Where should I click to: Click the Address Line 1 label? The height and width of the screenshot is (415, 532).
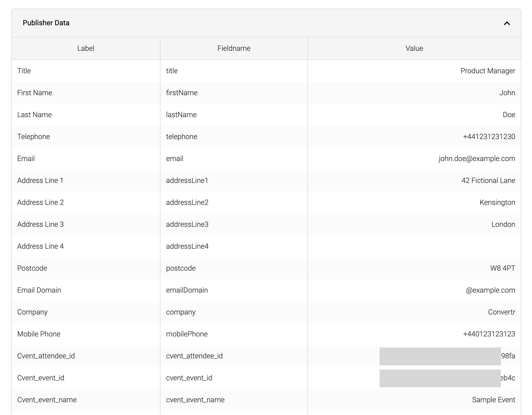pyautogui.click(x=40, y=180)
